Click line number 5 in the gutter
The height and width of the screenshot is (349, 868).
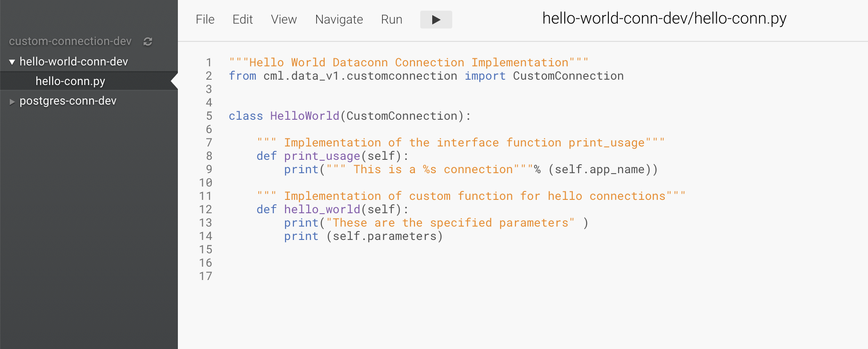coord(209,116)
